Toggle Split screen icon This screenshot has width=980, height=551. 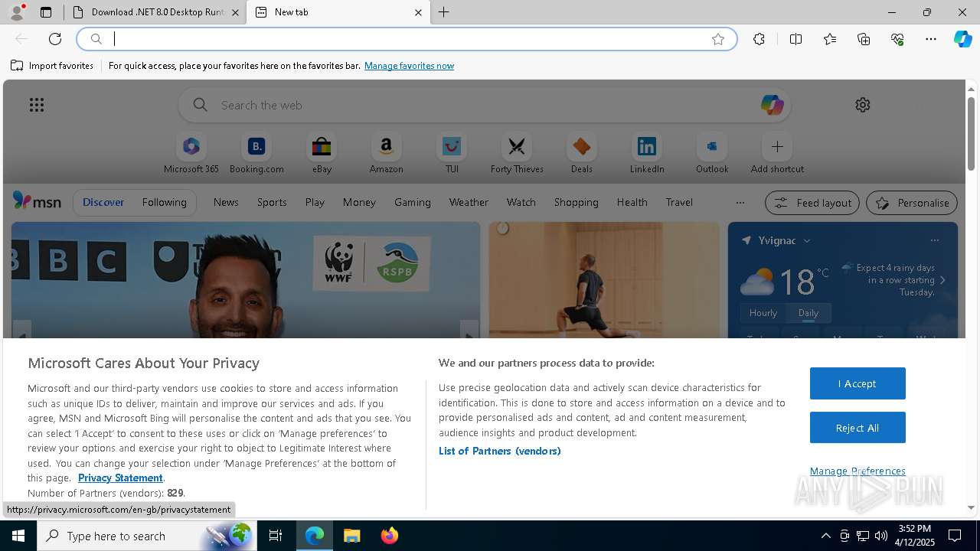pyautogui.click(x=795, y=39)
